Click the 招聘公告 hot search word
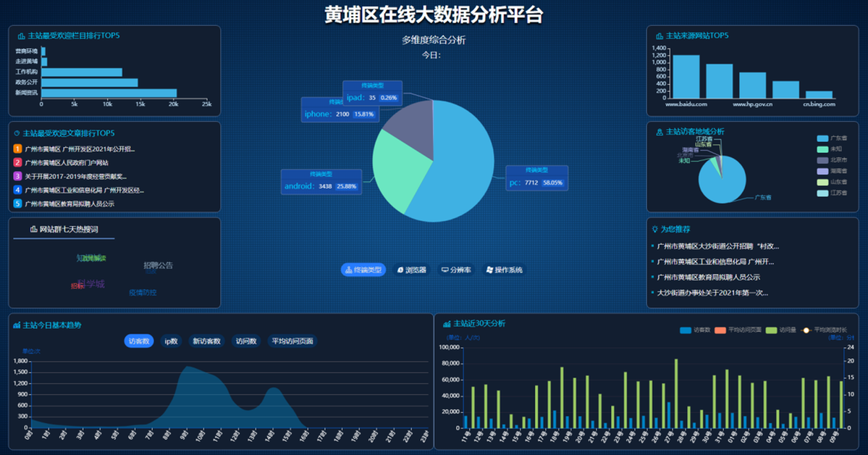This screenshot has height=455, width=868. point(158,266)
